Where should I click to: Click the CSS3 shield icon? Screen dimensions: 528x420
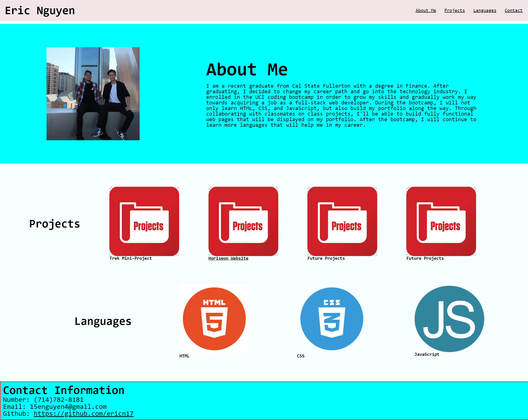[x=332, y=318]
